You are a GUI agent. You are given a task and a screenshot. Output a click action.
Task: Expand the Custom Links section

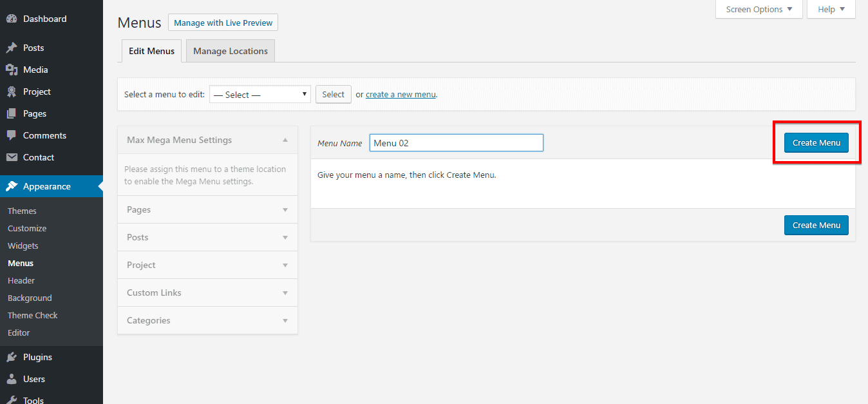tap(207, 292)
